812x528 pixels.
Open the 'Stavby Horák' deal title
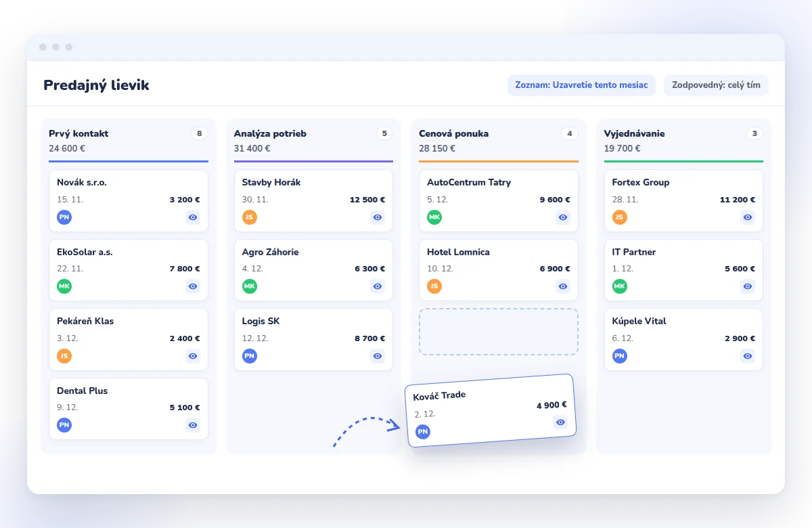tap(271, 182)
